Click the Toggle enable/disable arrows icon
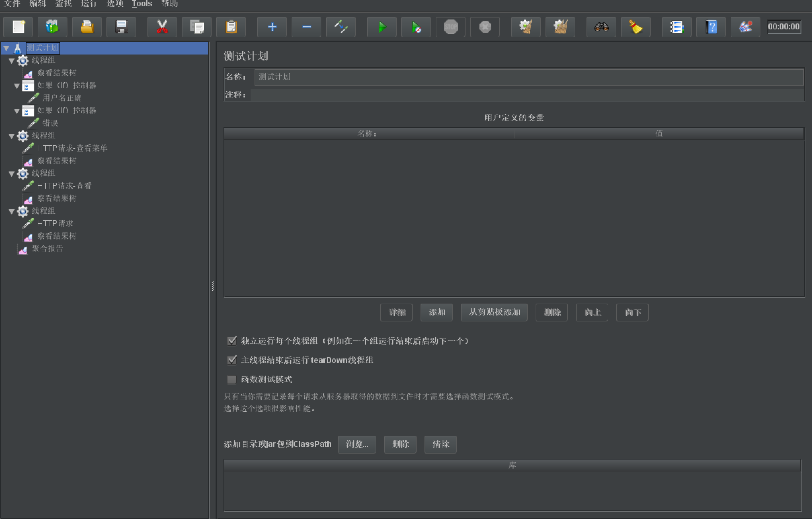Image resolution: width=812 pixels, height=519 pixels. pos(341,27)
